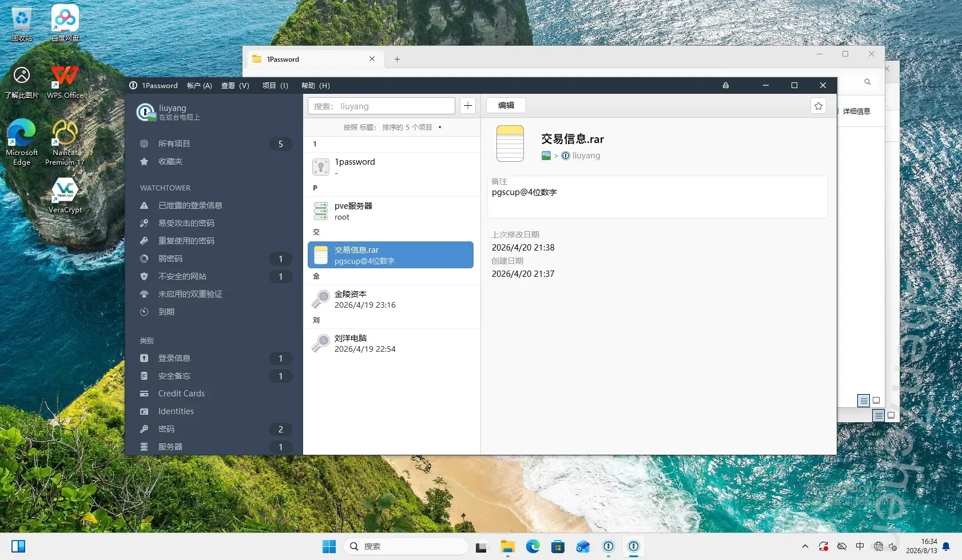
Task: Open Microsoft Store from the taskbar
Action: pyautogui.click(x=558, y=546)
